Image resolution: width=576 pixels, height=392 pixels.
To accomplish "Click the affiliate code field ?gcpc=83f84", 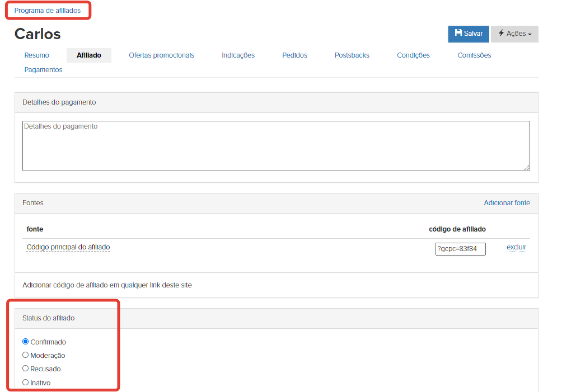I will (460, 249).
